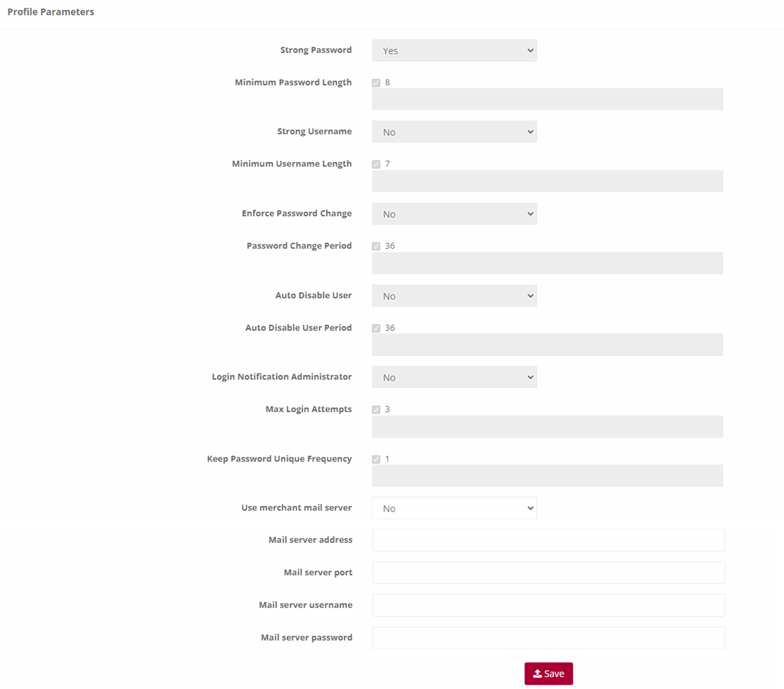Click the Mail server address field
This screenshot has width=784, height=689.
pyautogui.click(x=548, y=540)
